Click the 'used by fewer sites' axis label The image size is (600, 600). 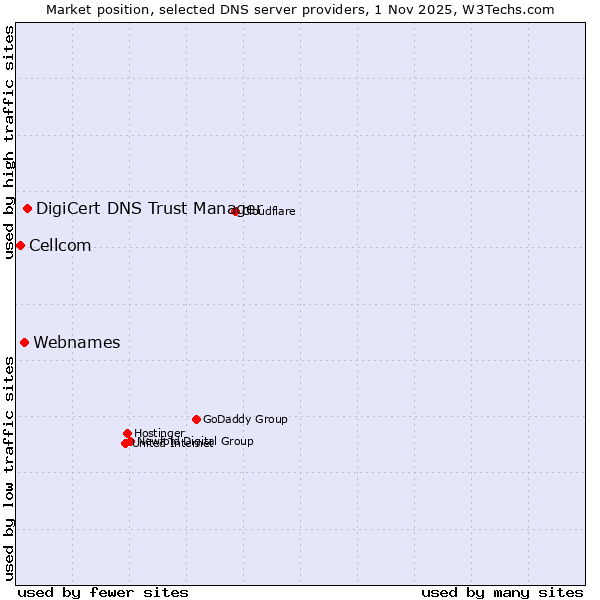(103, 592)
